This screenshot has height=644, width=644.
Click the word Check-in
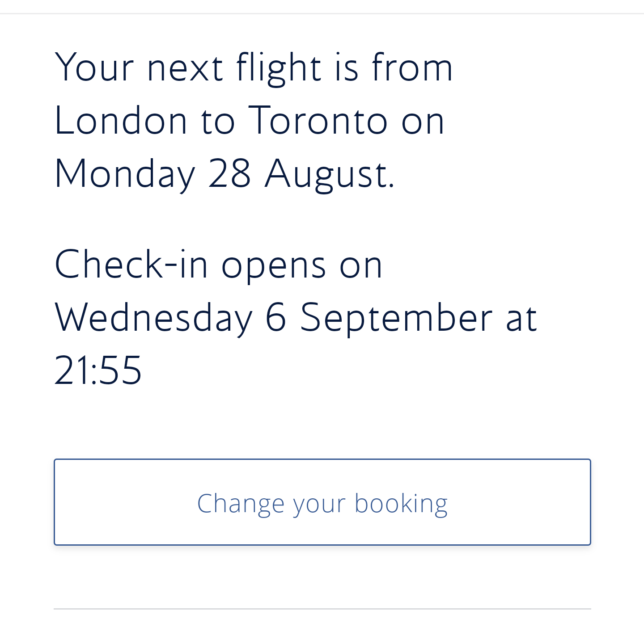131,265
